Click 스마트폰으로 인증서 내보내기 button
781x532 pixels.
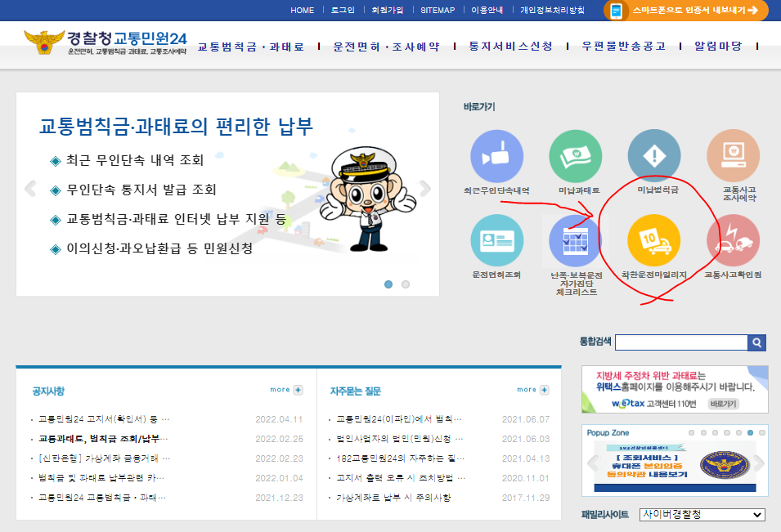pyautogui.click(x=686, y=11)
